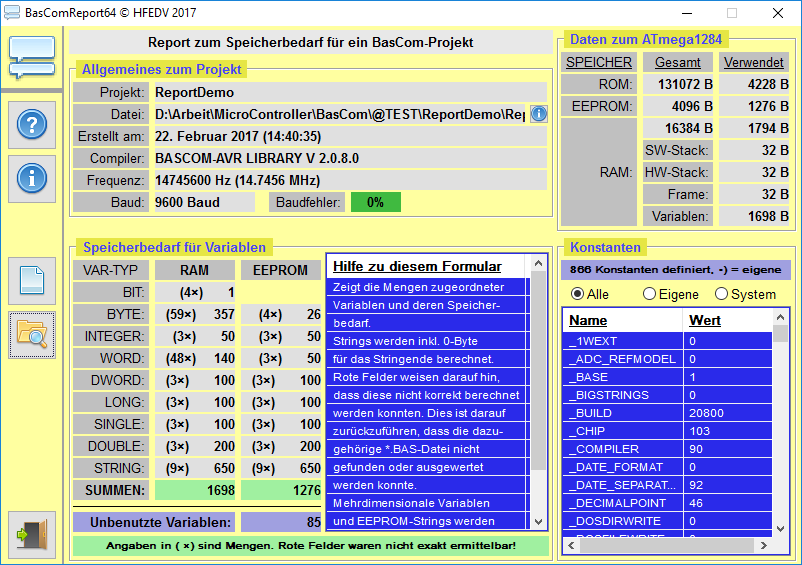Click the blank document icon button
Viewport: 802px width, 565px height.
[32, 281]
